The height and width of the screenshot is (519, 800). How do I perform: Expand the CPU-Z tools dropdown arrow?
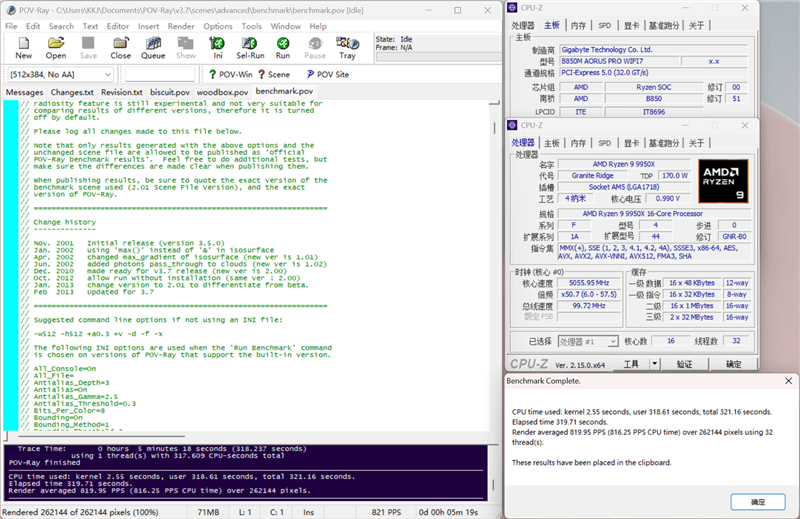click(x=654, y=363)
